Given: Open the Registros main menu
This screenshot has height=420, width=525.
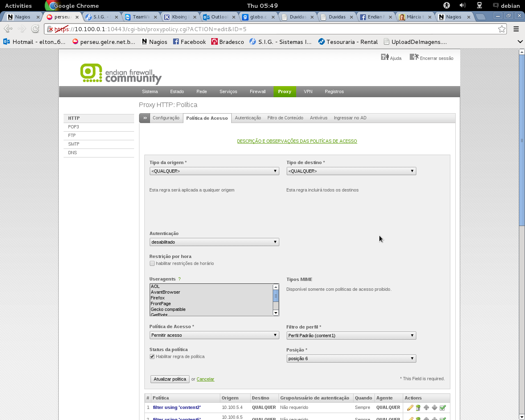Looking at the screenshot, I should tap(334, 91).
